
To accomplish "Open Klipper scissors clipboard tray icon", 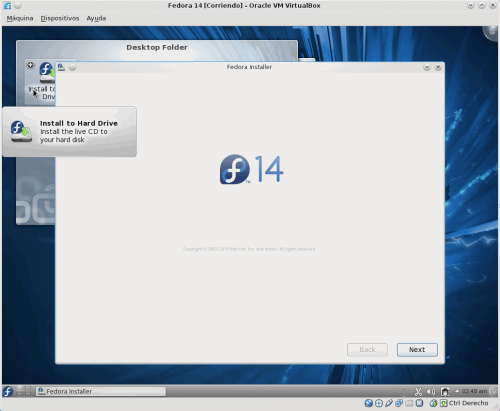I will pos(418,391).
